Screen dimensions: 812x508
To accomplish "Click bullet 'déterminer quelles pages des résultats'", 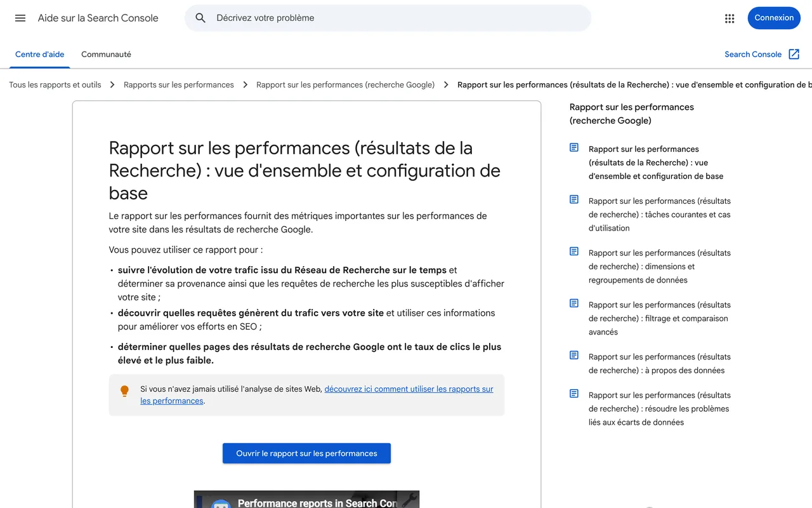I will (310, 354).
